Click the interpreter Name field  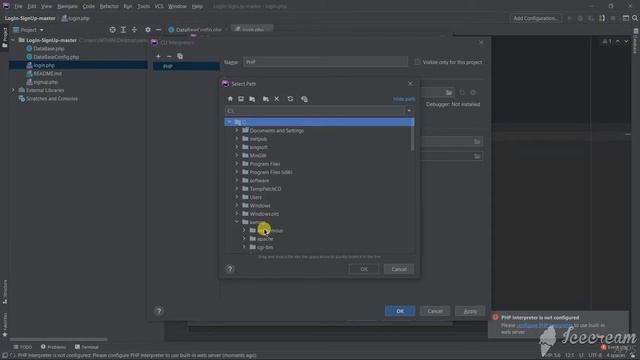pyautogui.click(x=325, y=62)
